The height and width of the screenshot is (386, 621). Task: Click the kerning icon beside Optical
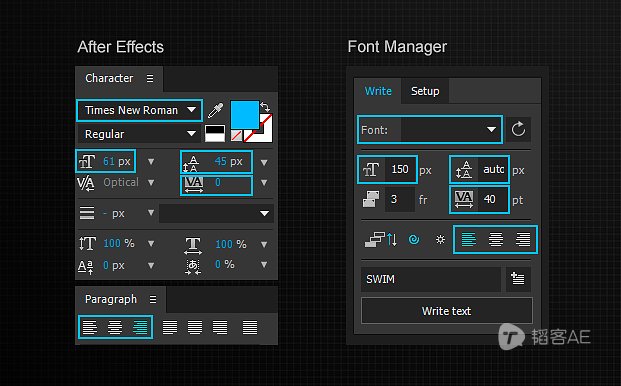point(86,183)
